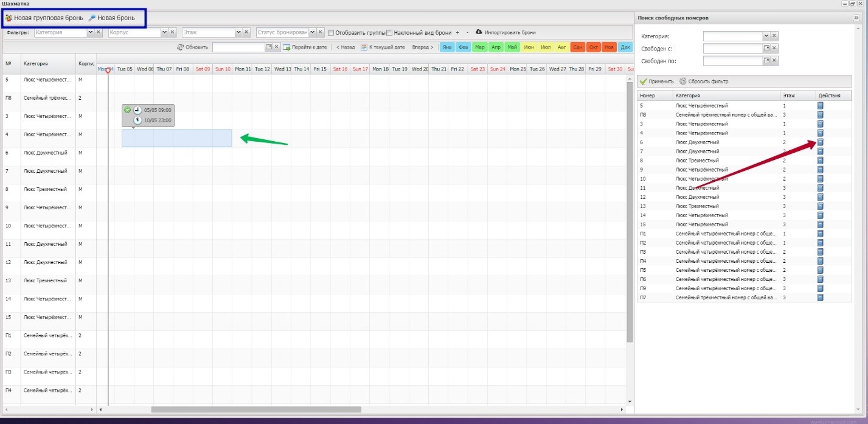Screen dimensions: 868x424
Task: Create a new booking with Новая бронь
Action: coord(112,18)
